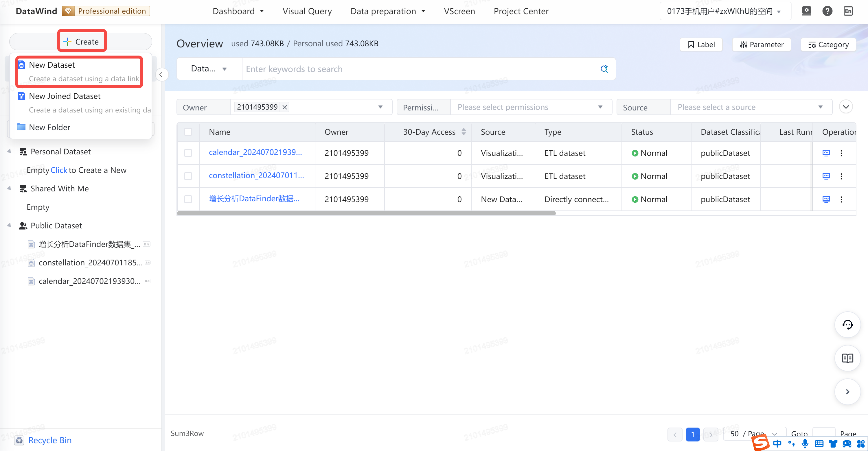Click the Goto page number field
The image size is (868, 451).
[824, 433]
